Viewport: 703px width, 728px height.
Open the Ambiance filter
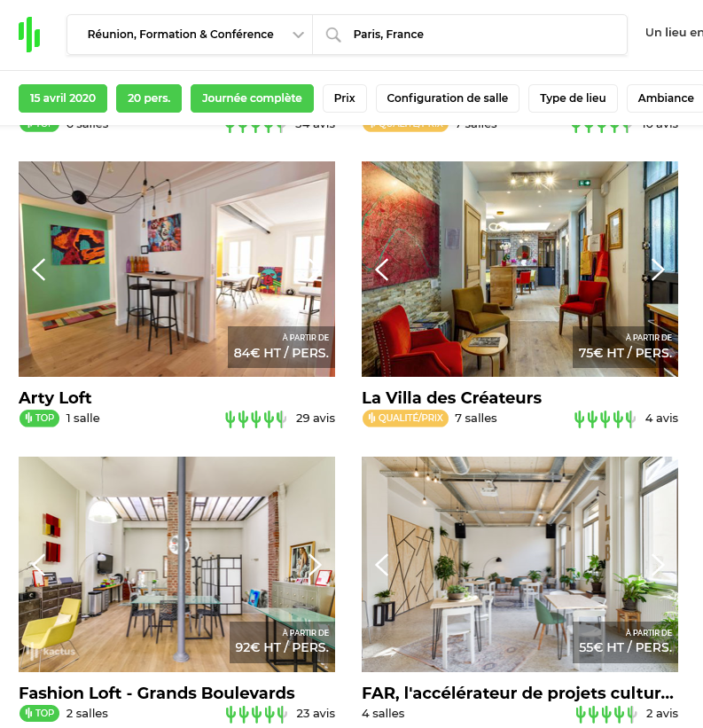(x=666, y=98)
